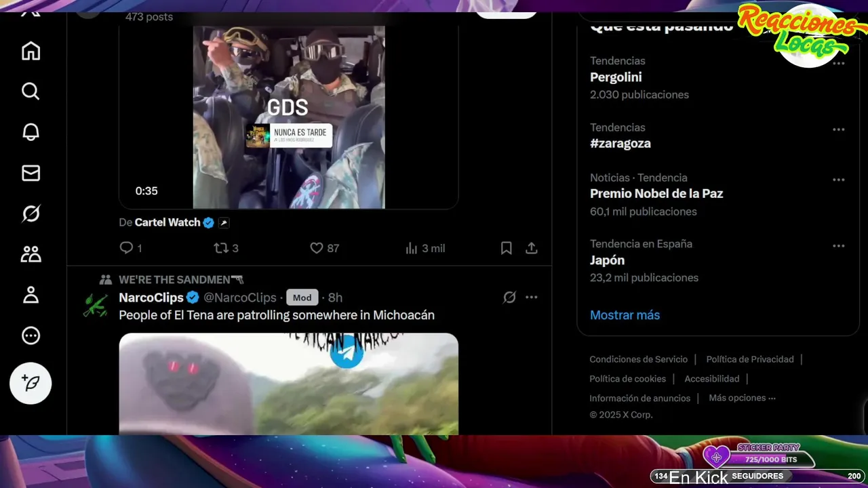Open more options for Pergolini trend
Viewport: 868px width, 488px height.
839,63
